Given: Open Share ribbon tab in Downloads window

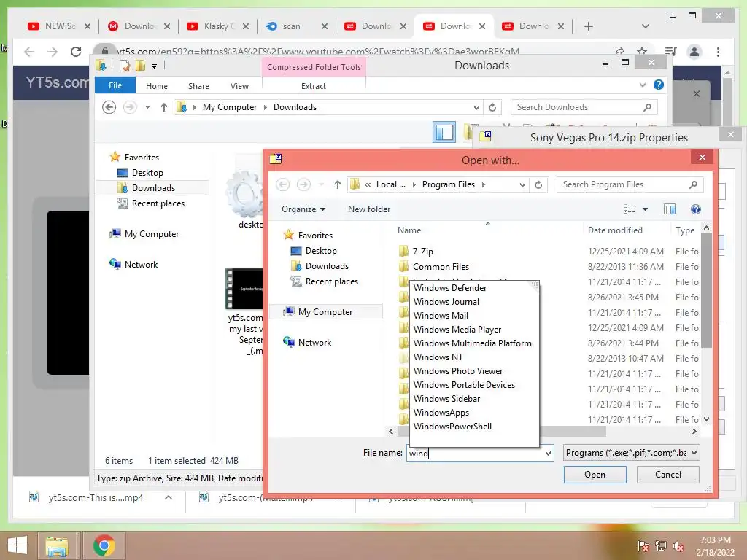Looking at the screenshot, I should click(x=198, y=86).
